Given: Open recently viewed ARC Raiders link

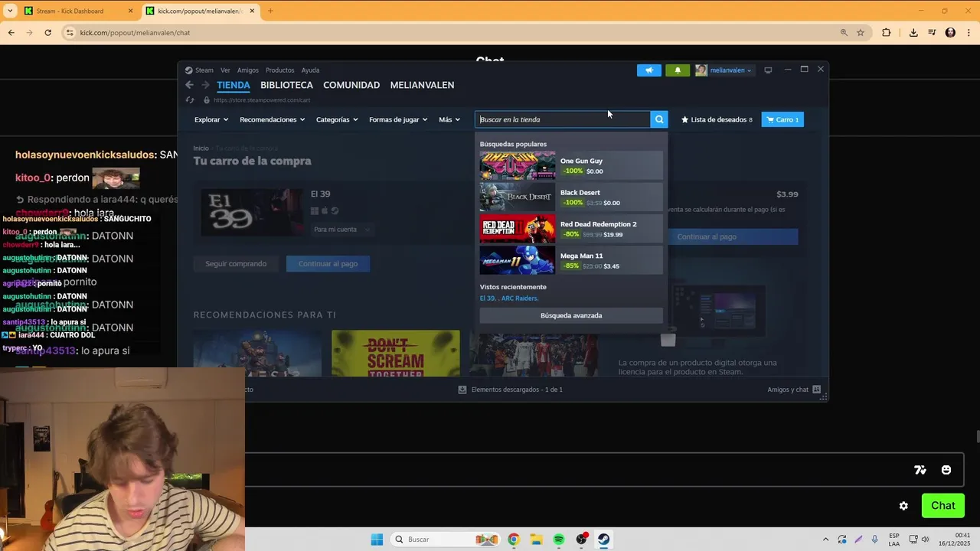Looking at the screenshot, I should pos(520,298).
